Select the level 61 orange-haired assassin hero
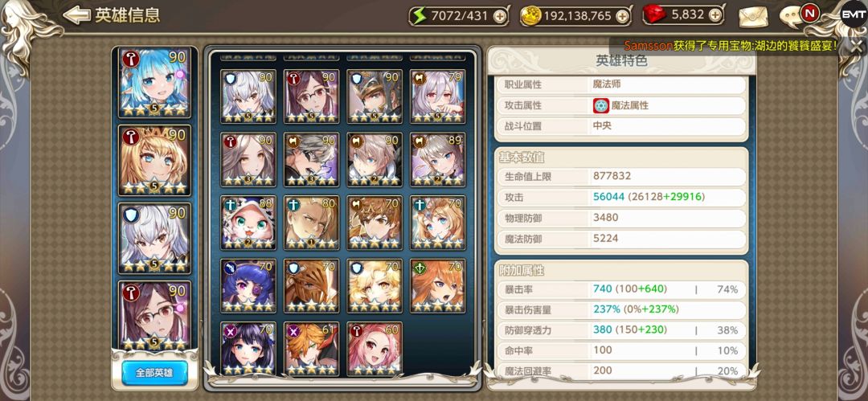 click(x=311, y=349)
